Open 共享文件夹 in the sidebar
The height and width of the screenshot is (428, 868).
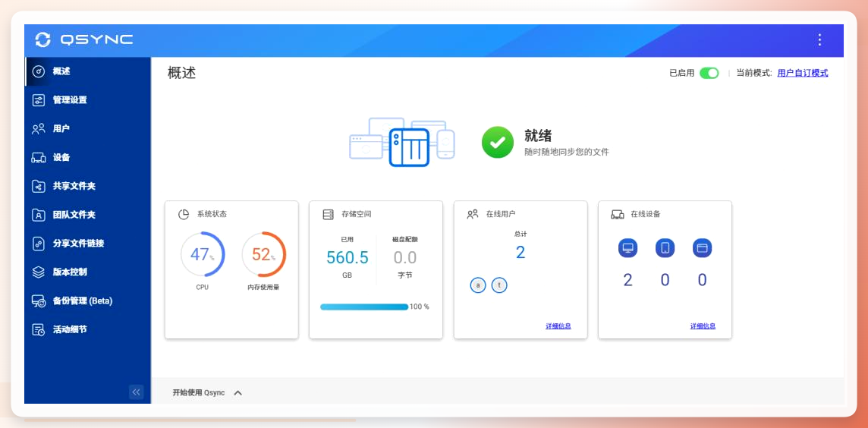[x=87, y=186]
